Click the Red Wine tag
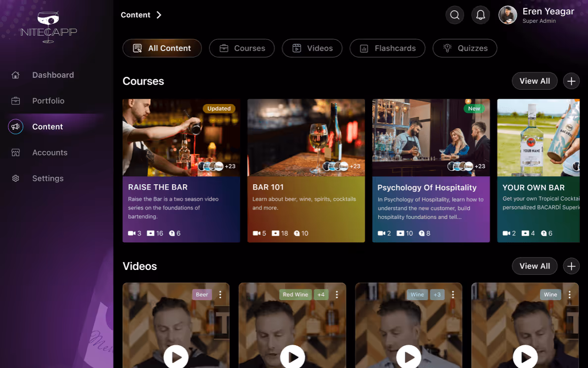 295,295
